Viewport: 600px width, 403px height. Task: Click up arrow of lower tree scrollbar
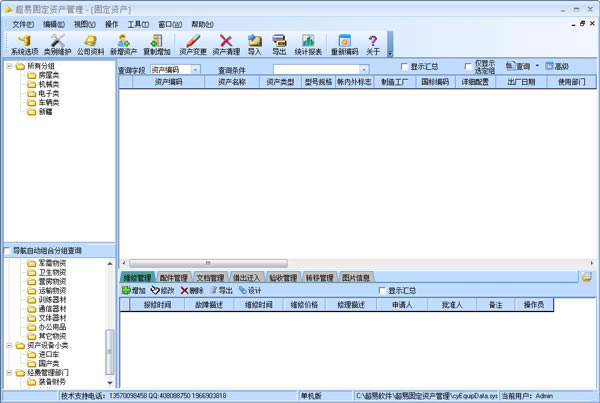tap(110, 263)
